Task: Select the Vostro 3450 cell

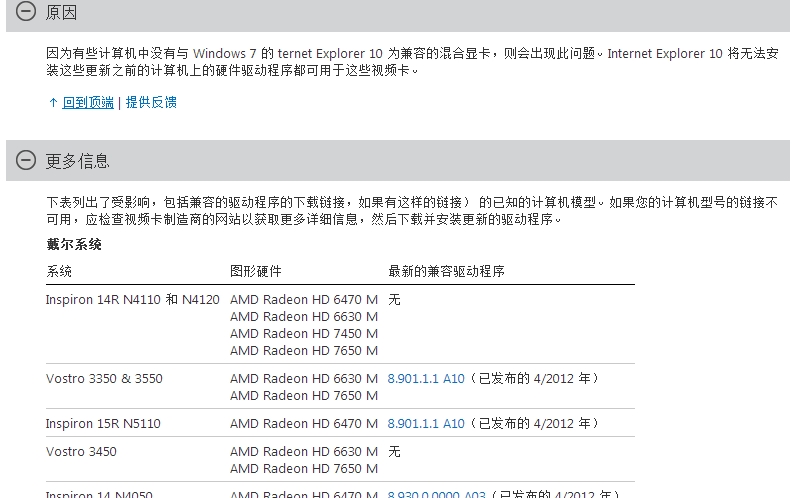Action: [81, 452]
